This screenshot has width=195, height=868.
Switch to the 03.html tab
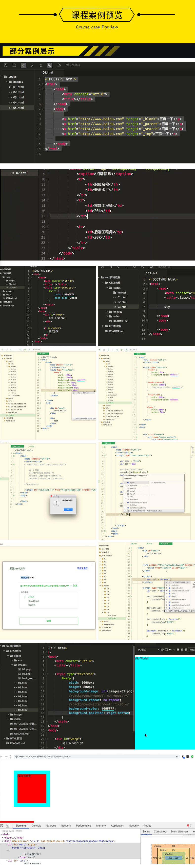pyautogui.click(x=152, y=273)
